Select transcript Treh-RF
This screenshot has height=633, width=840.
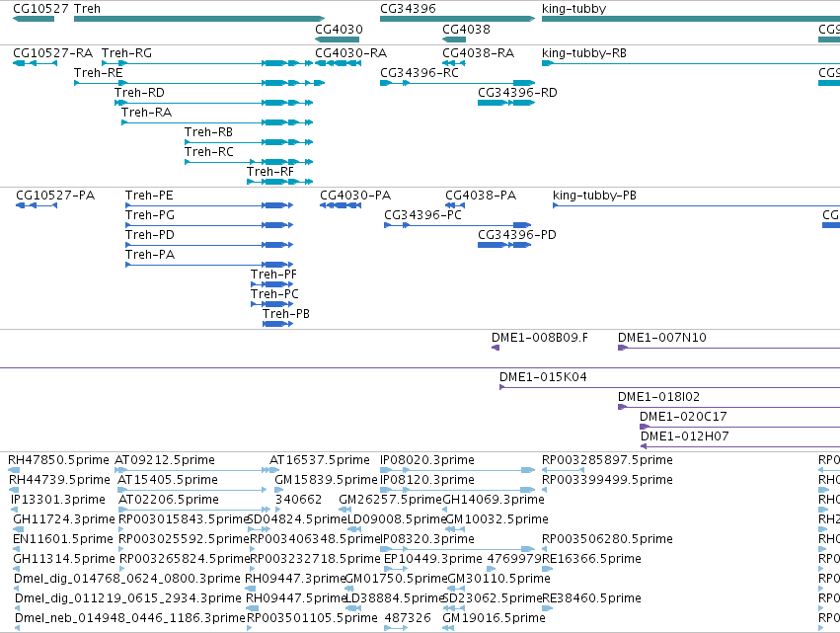click(279, 182)
